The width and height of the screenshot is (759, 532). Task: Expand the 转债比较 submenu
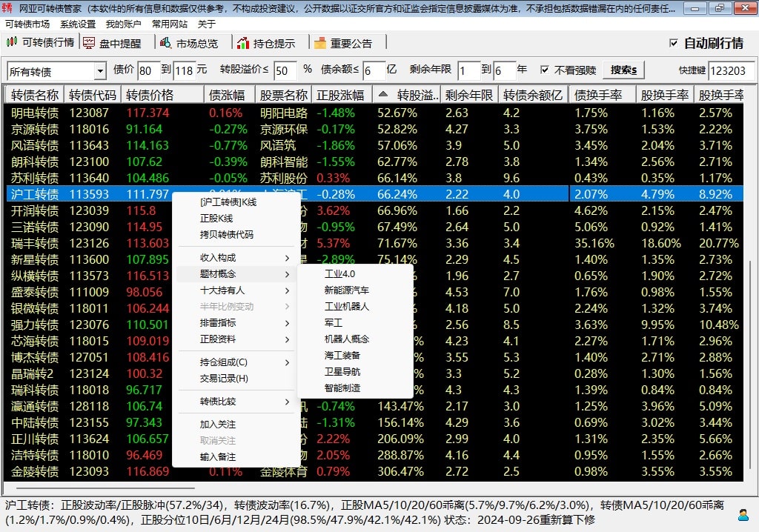(x=236, y=402)
